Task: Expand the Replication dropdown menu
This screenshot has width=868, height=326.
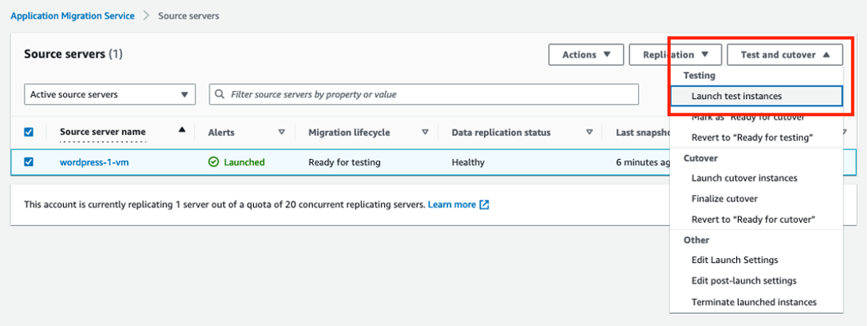Action: click(x=676, y=55)
